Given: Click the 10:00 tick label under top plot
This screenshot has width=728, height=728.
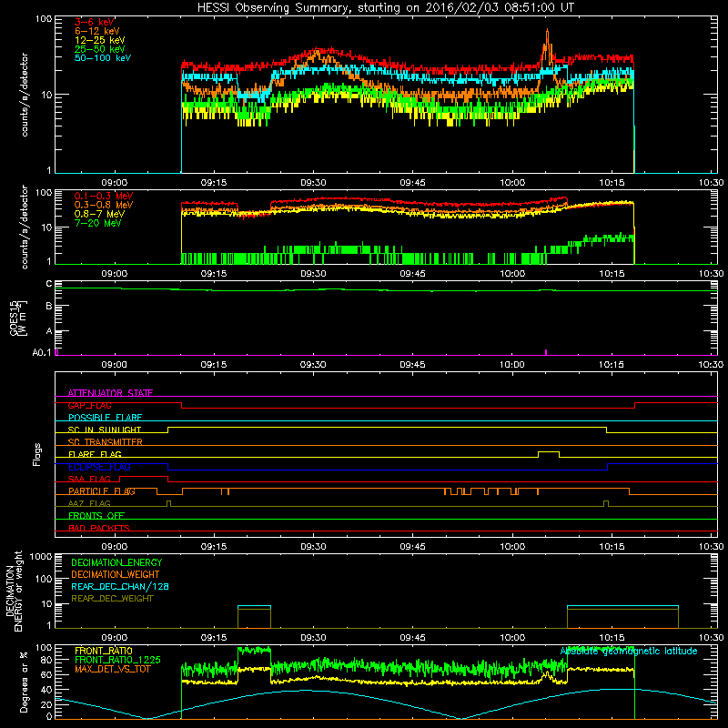Looking at the screenshot, I should pos(512,183).
